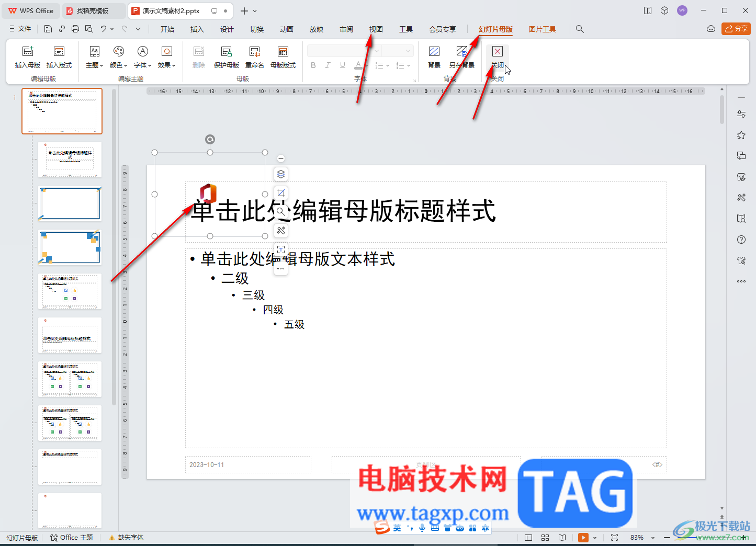Screen dimensions: 756x546
Task: Open the 会员专享 (Member Exclusive) tab
Action: [x=443, y=29]
